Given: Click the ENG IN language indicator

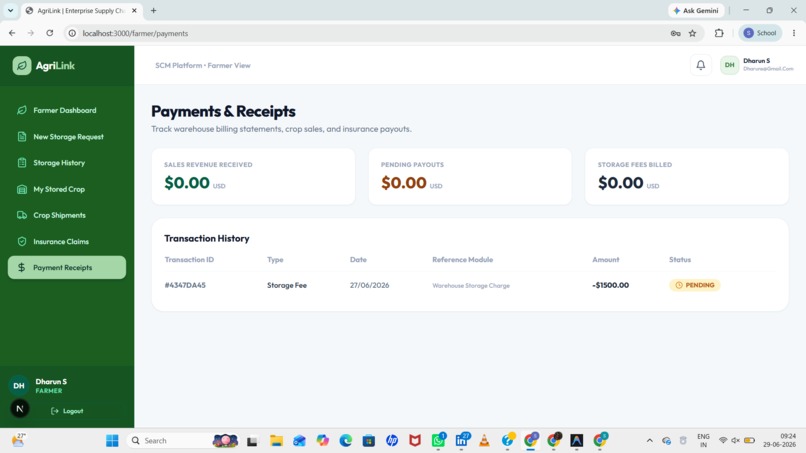Looking at the screenshot, I should 703,441.
